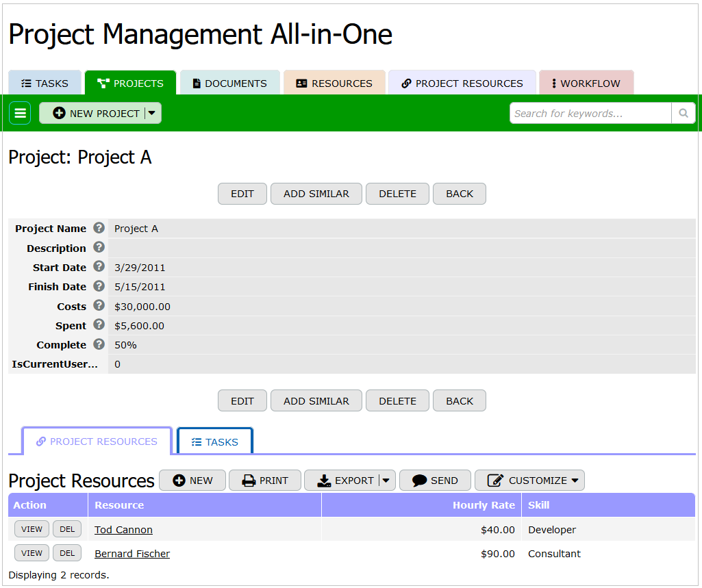The width and height of the screenshot is (702, 588).
Task: Click the help icon beside Finish Date
Action: click(x=99, y=286)
